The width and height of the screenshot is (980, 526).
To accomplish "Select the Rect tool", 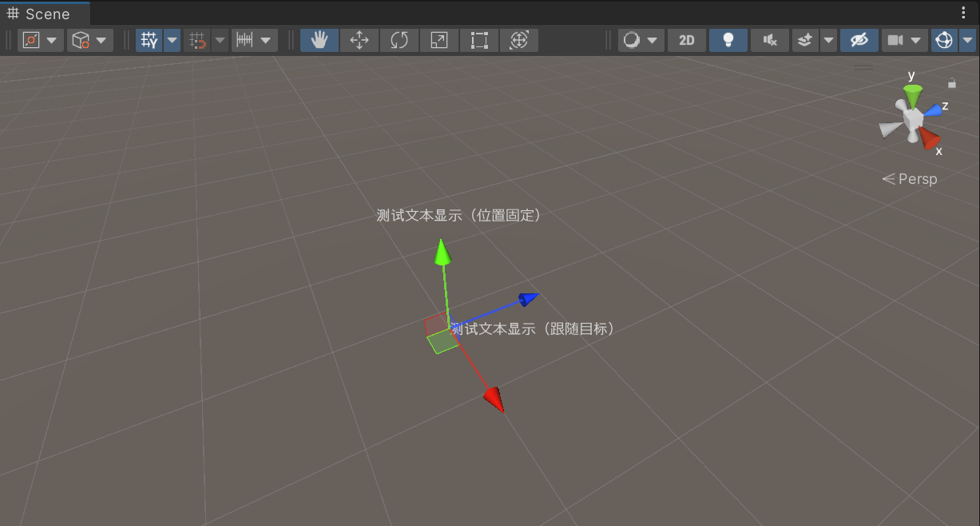I will (x=479, y=40).
